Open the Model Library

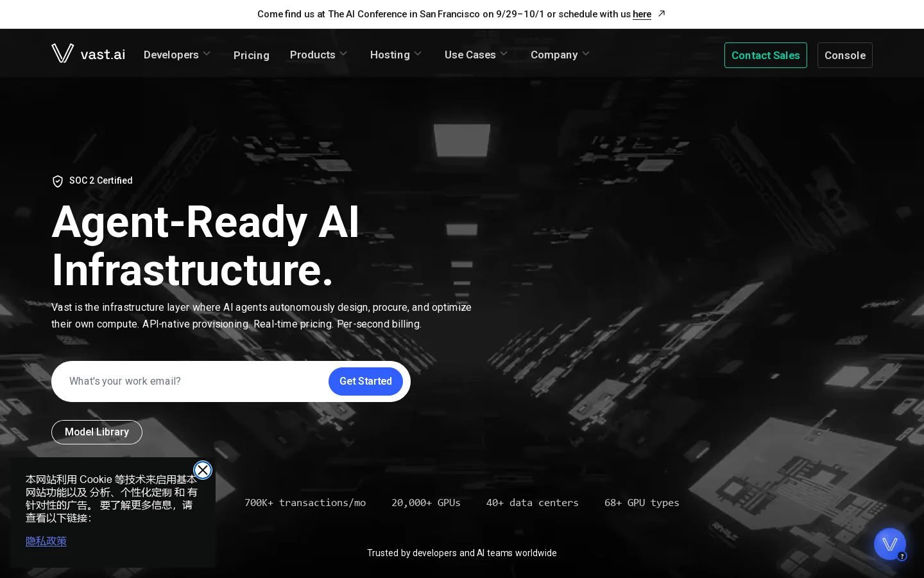click(97, 432)
